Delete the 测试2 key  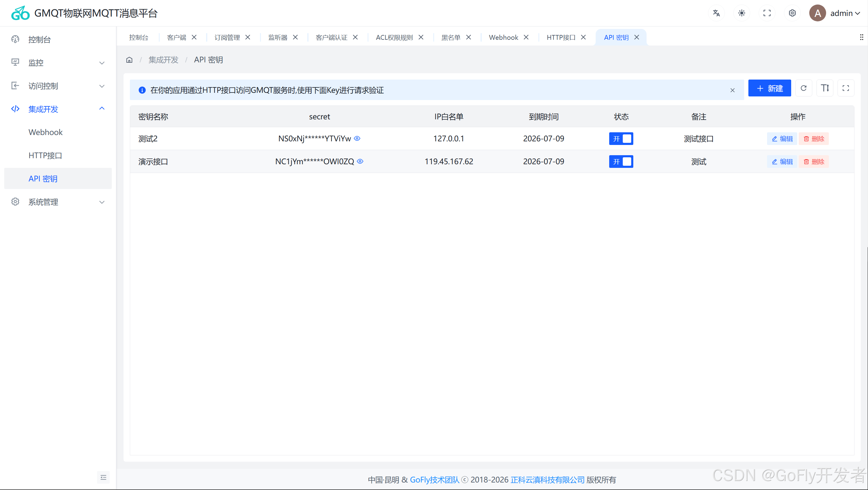(x=814, y=139)
